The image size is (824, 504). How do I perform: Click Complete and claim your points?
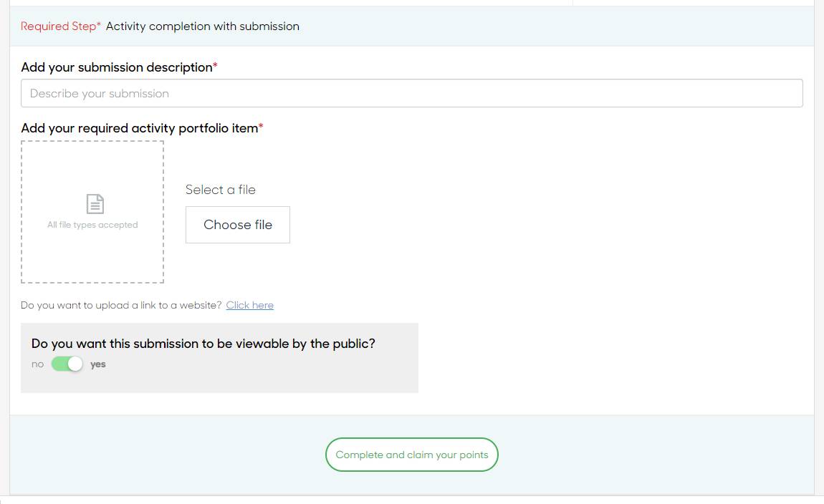pos(411,455)
